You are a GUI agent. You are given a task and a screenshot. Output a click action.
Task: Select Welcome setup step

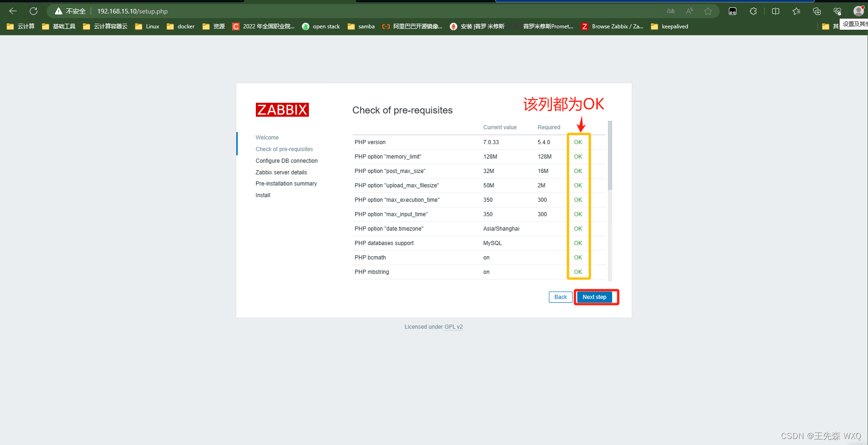267,138
